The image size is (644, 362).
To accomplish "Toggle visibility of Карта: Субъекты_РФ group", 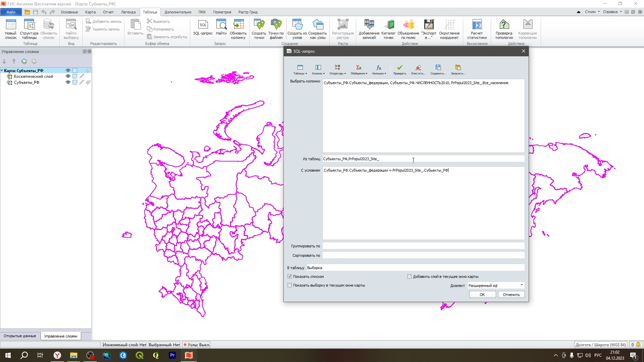I will (x=68, y=70).
